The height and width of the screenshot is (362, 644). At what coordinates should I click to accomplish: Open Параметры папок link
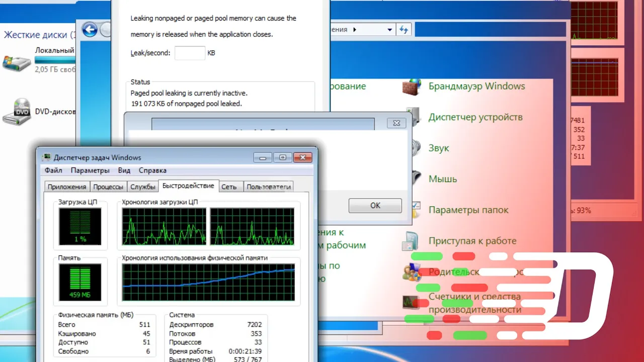[x=468, y=210]
